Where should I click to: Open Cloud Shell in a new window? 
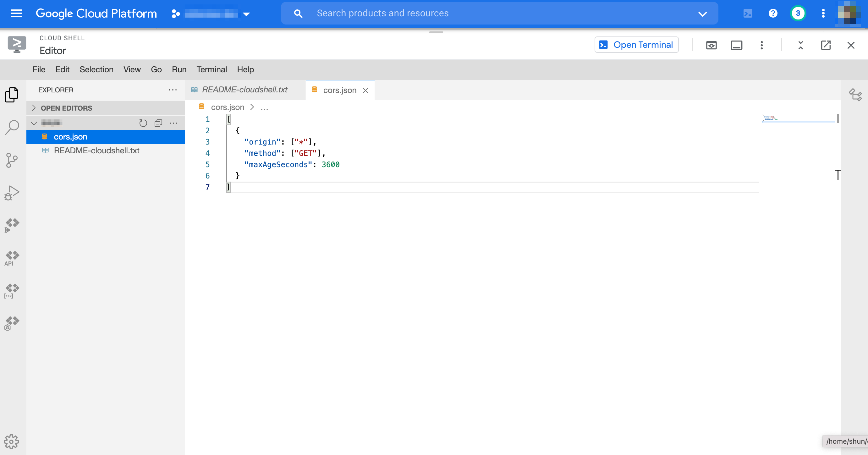click(x=826, y=45)
